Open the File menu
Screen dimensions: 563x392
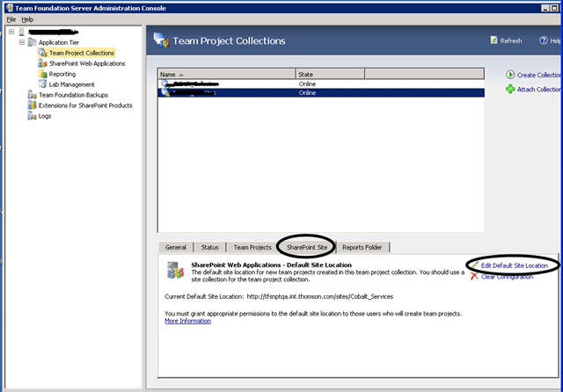11,19
